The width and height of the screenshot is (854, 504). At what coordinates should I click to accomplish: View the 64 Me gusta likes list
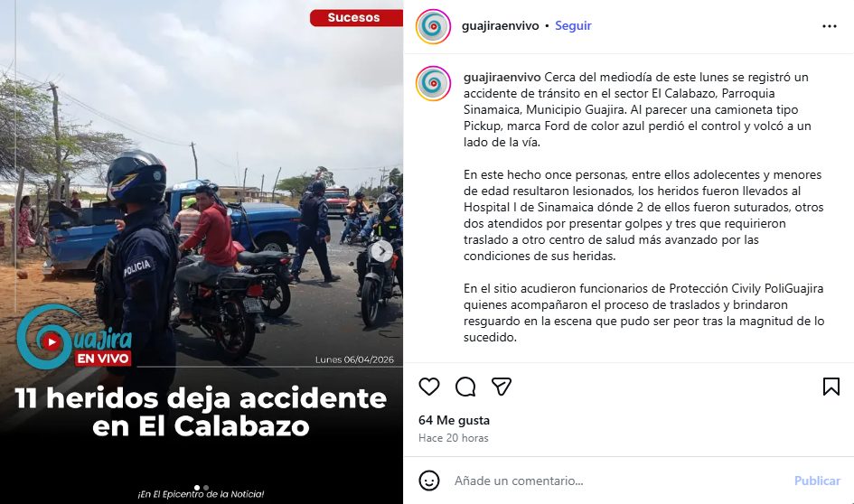coord(454,420)
